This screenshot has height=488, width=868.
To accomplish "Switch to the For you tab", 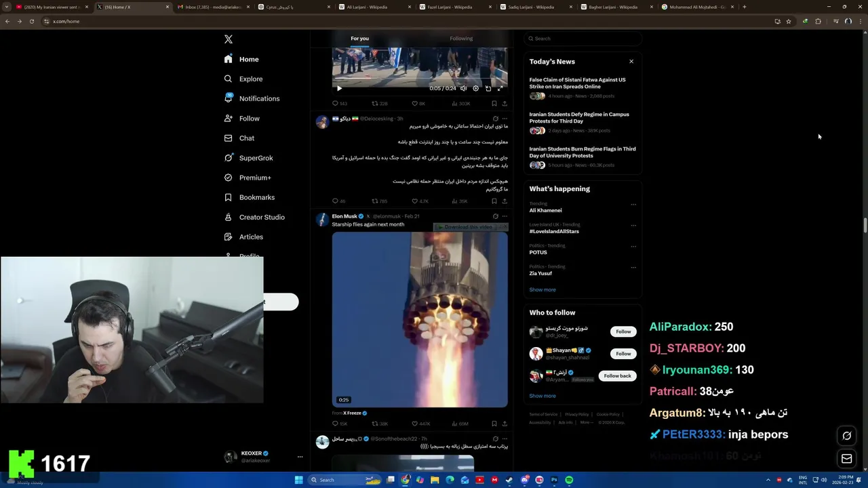I will click(x=359, y=39).
